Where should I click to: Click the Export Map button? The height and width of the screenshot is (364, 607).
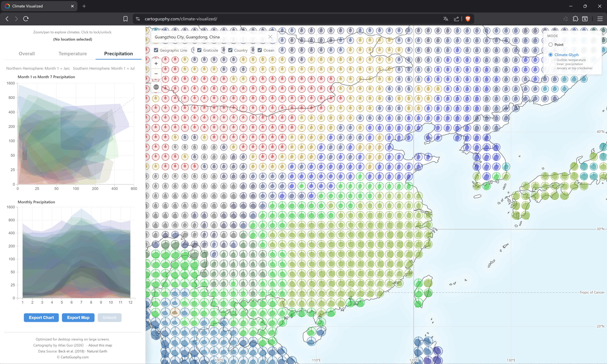78,317
